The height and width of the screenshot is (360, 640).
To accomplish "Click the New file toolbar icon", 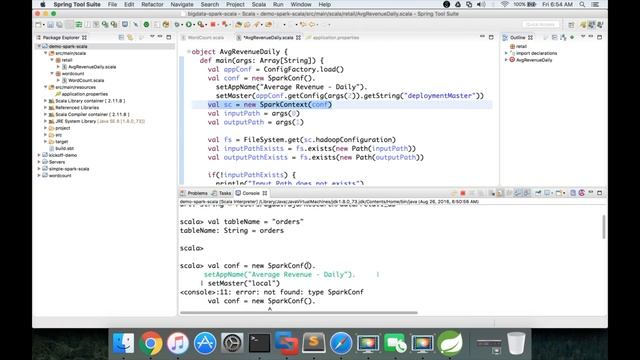I will click(38, 24).
